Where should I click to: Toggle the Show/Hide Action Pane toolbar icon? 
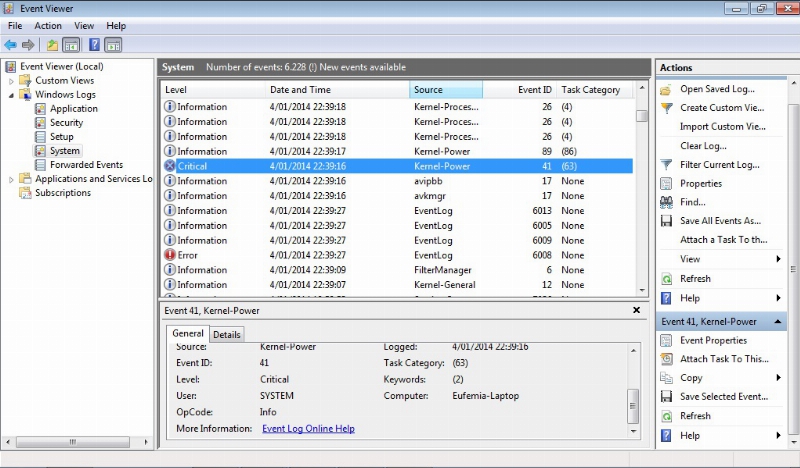coord(113,45)
